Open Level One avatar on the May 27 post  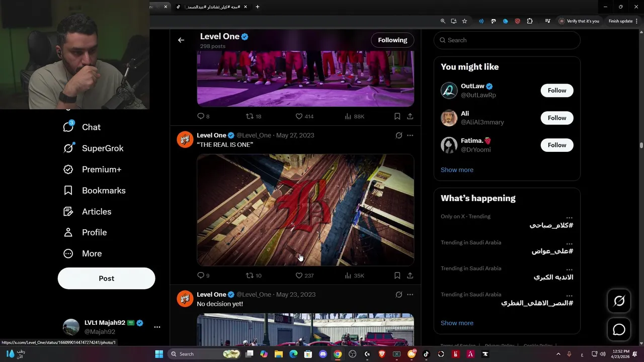coord(185,139)
